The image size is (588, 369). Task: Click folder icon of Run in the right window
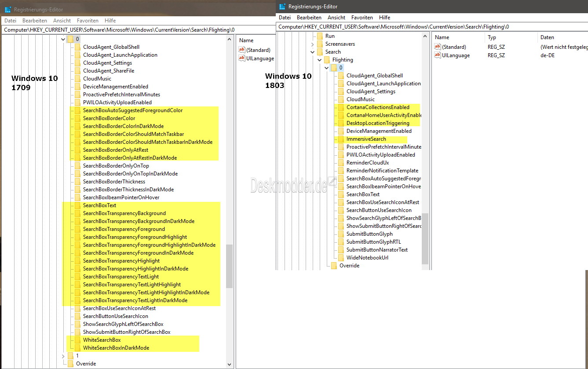[320, 36]
